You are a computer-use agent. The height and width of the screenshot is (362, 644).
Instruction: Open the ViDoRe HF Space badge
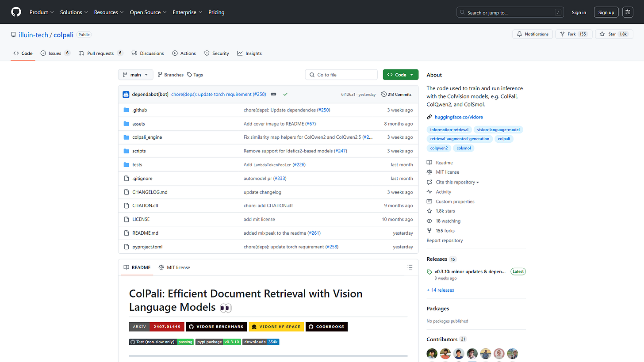276,327
